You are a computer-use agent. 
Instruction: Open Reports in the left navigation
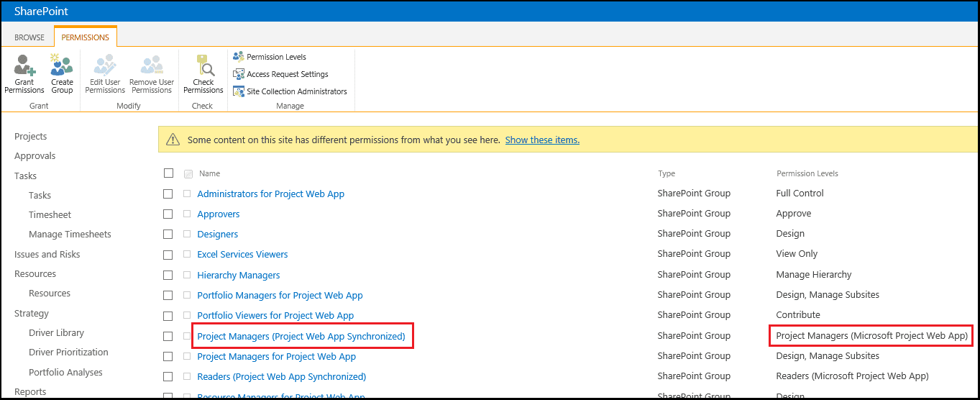tap(30, 391)
